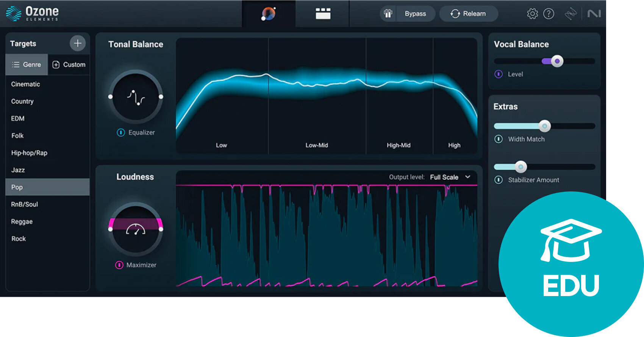Click the Maximizer module label
The height and width of the screenshot is (337, 644).
click(x=141, y=265)
